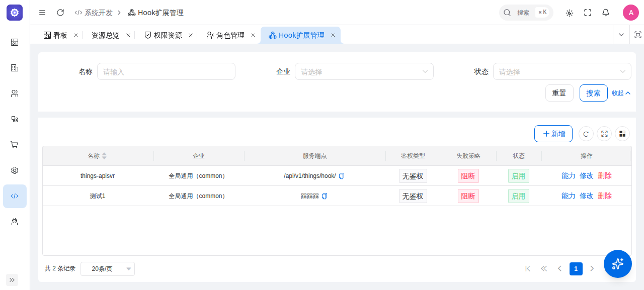Toggle the hamburger menu icon
Screen dimensions: 644x290
[x=42, y=13]
